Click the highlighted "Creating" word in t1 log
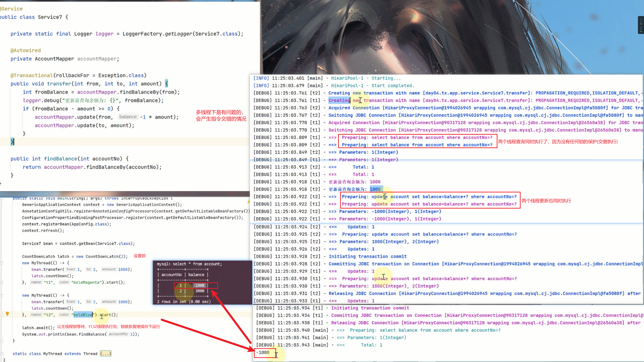This screenshot has height=362, width=644. pos(339,100)
